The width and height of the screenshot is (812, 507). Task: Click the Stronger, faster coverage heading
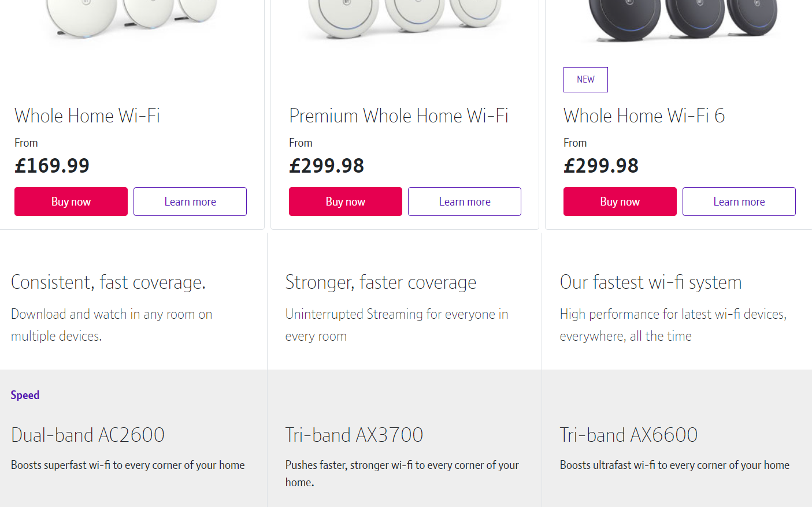pyautogui.click(x=381, y=282)
